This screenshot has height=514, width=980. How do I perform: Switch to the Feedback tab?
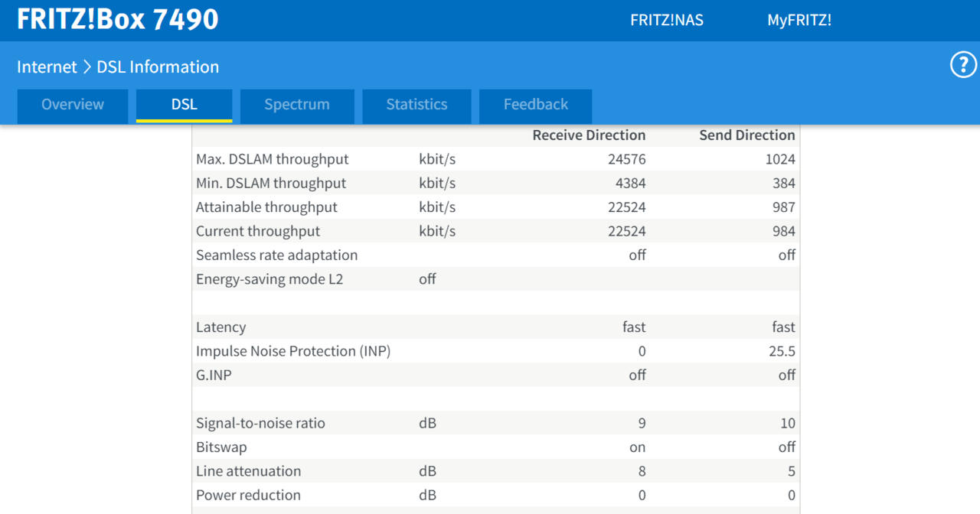pos(536,106)
